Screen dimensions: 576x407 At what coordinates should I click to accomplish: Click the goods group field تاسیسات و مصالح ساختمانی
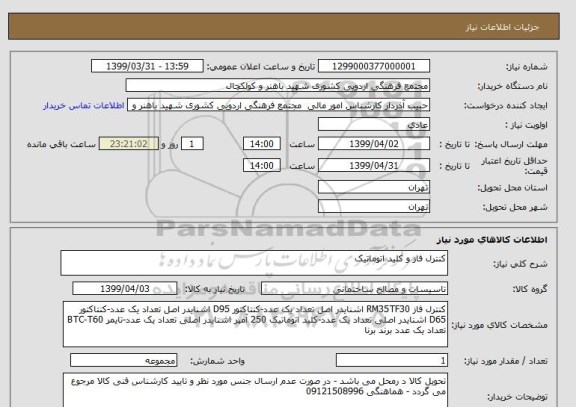tap(354, 289)
